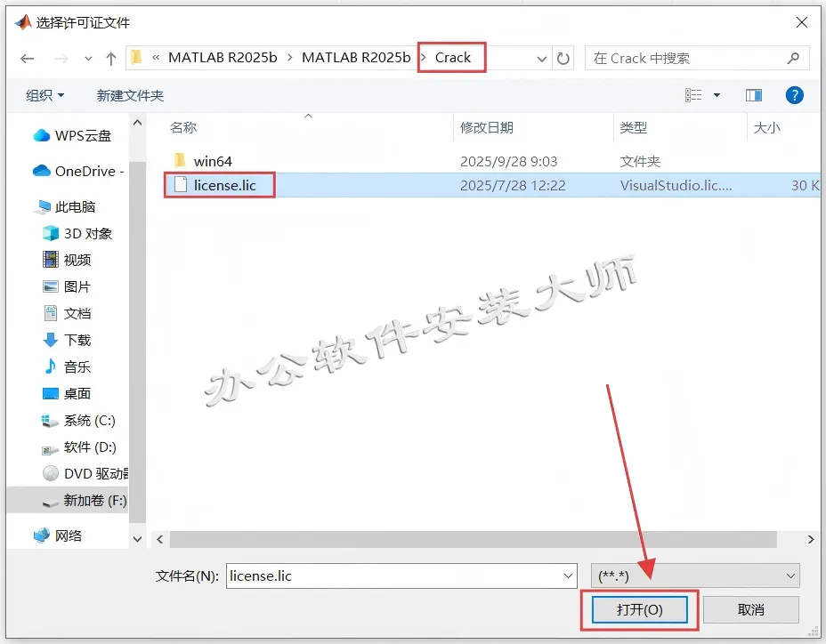The width and height of the screenshot is (826, 644).
Task: Open 桌面 folder
Action: coord(77,393)
